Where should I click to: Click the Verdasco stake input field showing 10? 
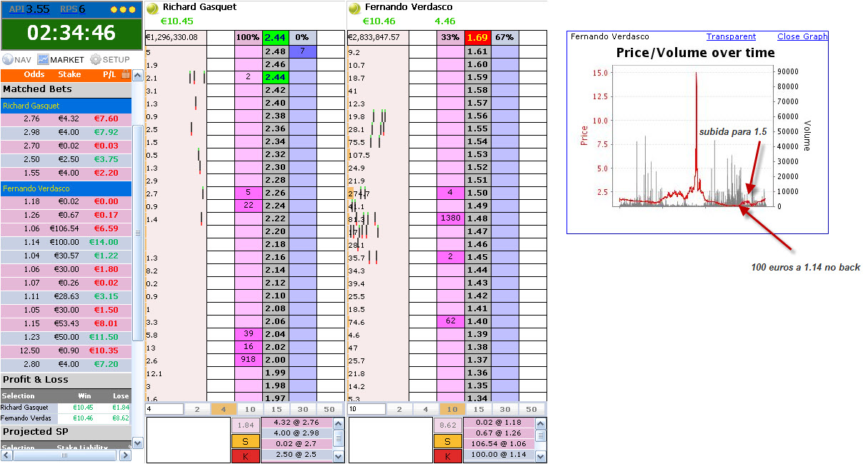pyautogui.click(x=366, y=409)
